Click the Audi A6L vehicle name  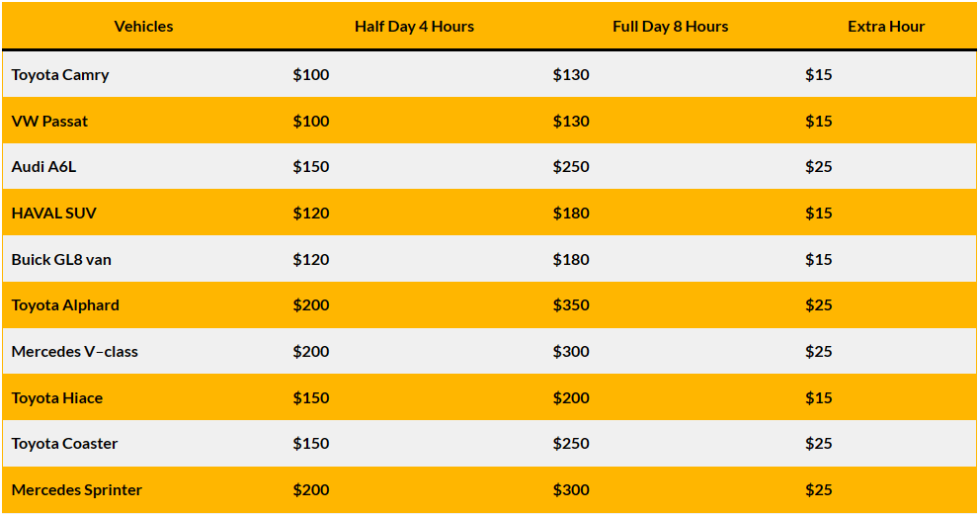[x=43, y=166]
